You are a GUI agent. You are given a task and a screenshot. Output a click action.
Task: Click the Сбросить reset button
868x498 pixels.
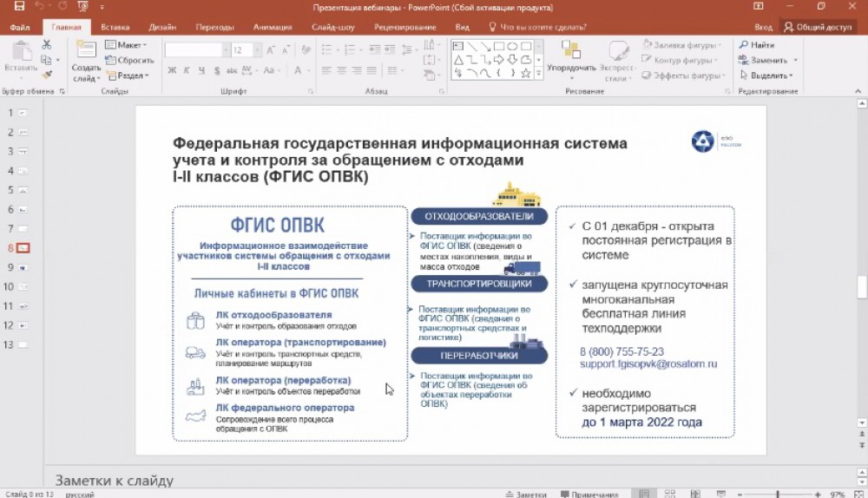(130, 60)
